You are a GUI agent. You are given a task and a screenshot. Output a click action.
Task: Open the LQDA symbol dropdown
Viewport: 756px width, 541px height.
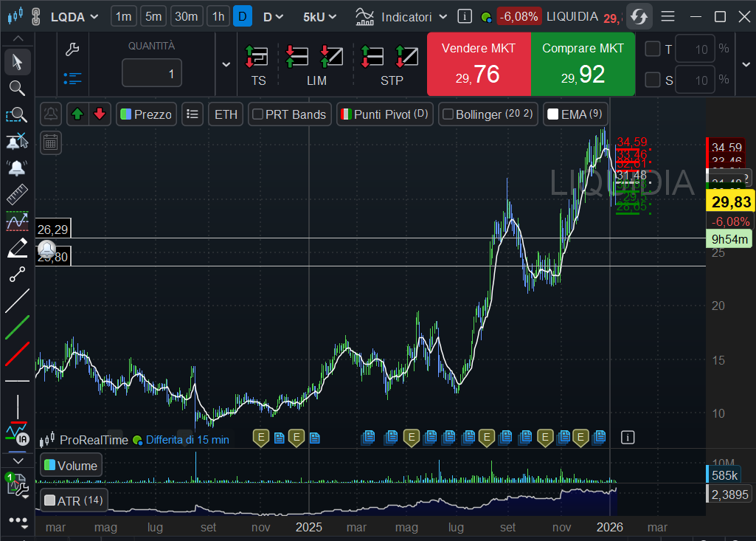point(74,16)
